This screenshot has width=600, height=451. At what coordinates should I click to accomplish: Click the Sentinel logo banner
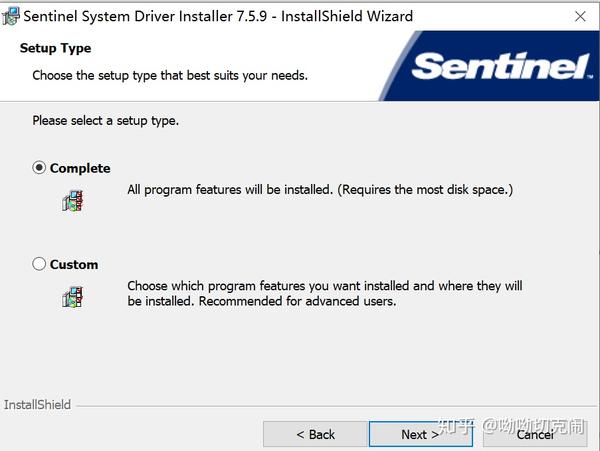(x=490, y=66)
